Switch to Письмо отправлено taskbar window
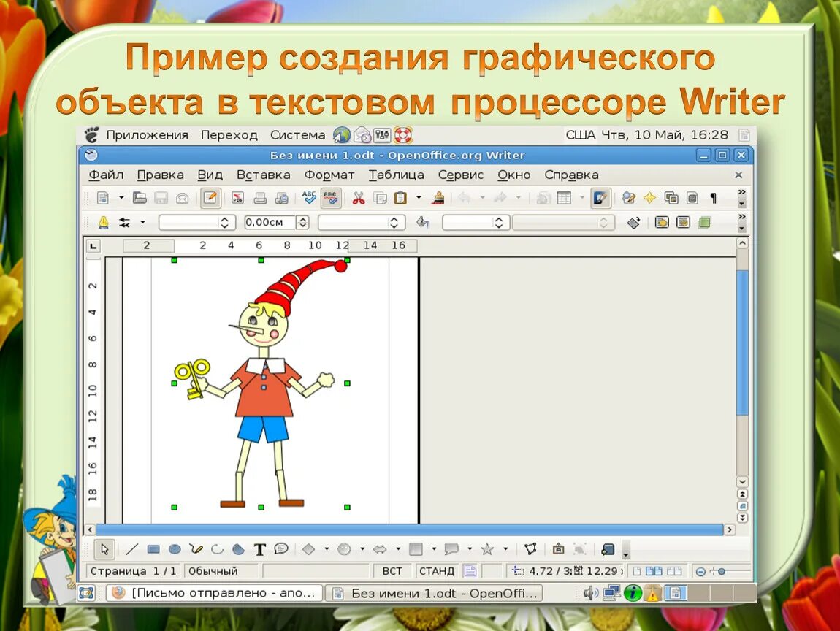Screen dimensions: 840x631 215,593
